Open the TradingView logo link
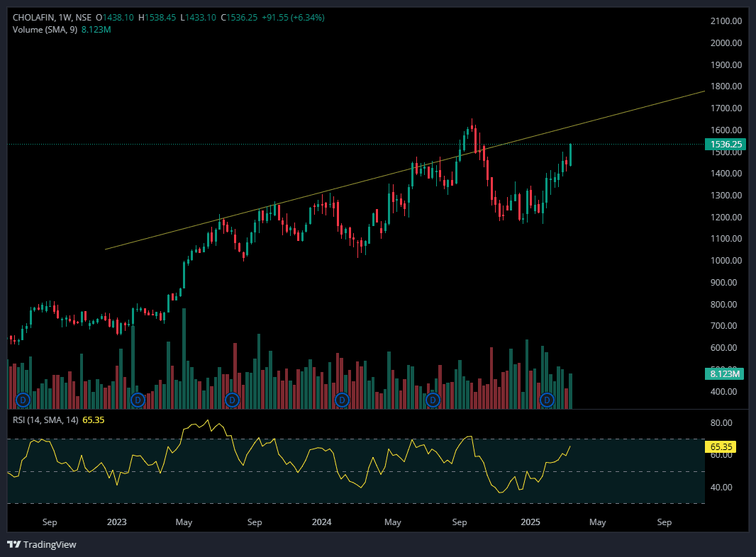756x557 pixels. (42, 544)
